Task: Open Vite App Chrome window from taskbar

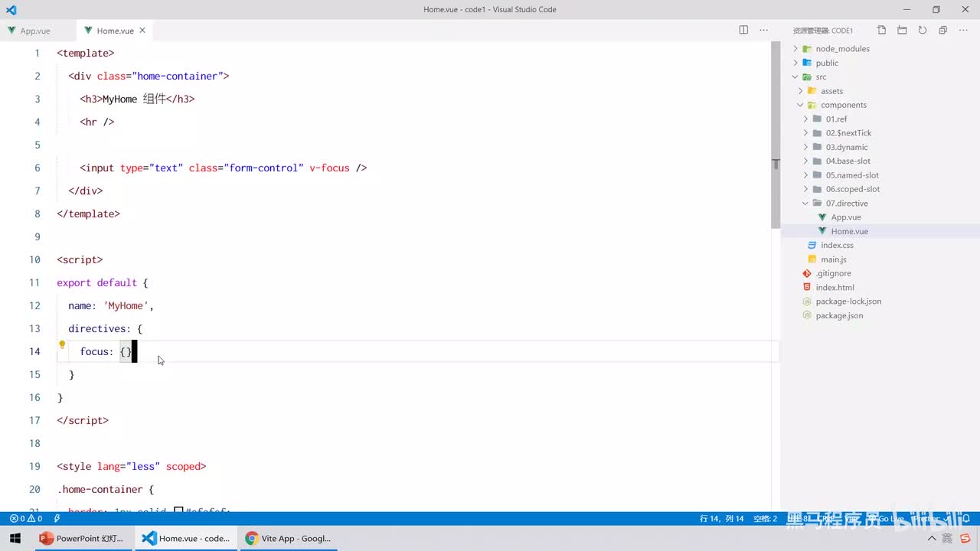Action: coord(288,538)
